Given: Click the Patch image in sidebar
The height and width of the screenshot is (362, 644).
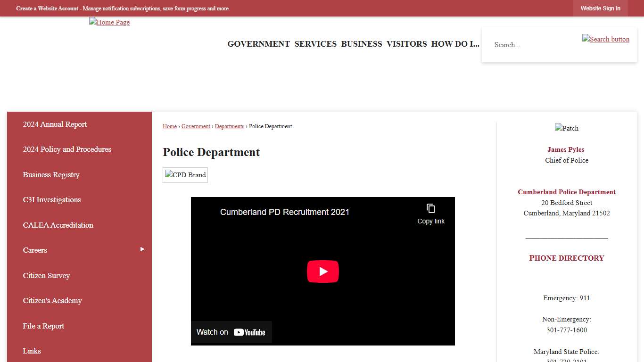Looking at the screenshot, I should pyautogui.click(x=566, y=128).
